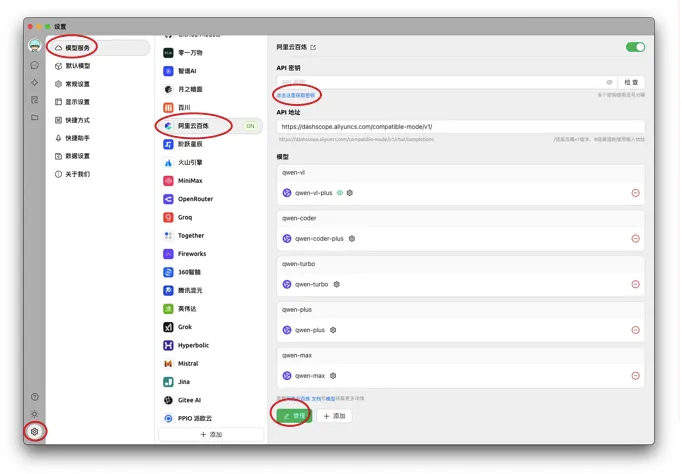The width and height of the screenshot is (682, 474).
Task: Click the link to get an API key
Action: [296, 95]
